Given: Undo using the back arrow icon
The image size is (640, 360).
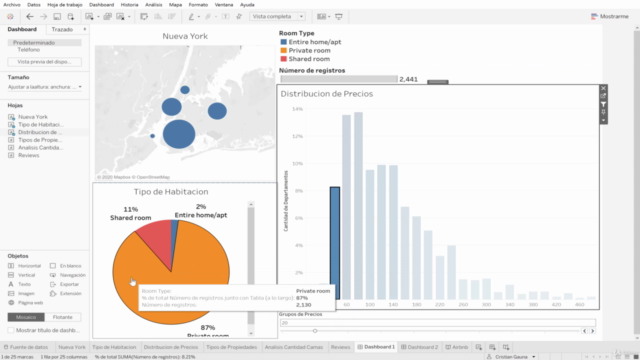Looking at the screenshot, I should pyautogui.click(x=29, y=17).
